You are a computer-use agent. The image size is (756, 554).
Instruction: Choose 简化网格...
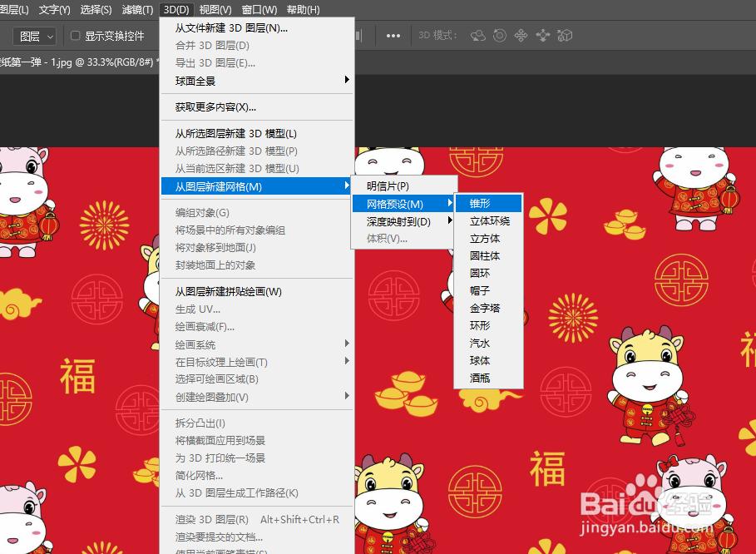[x=257, y=476]
